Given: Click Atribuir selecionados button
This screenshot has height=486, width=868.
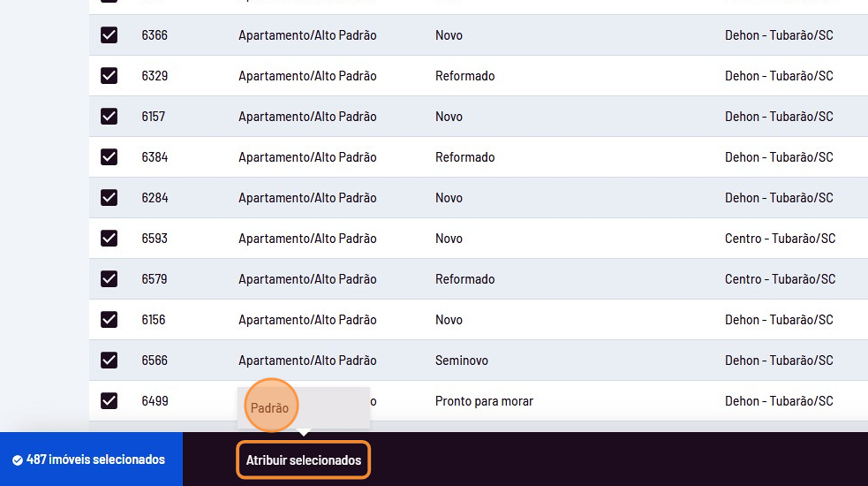Looking at the screenshot, I should click(304, 460).
